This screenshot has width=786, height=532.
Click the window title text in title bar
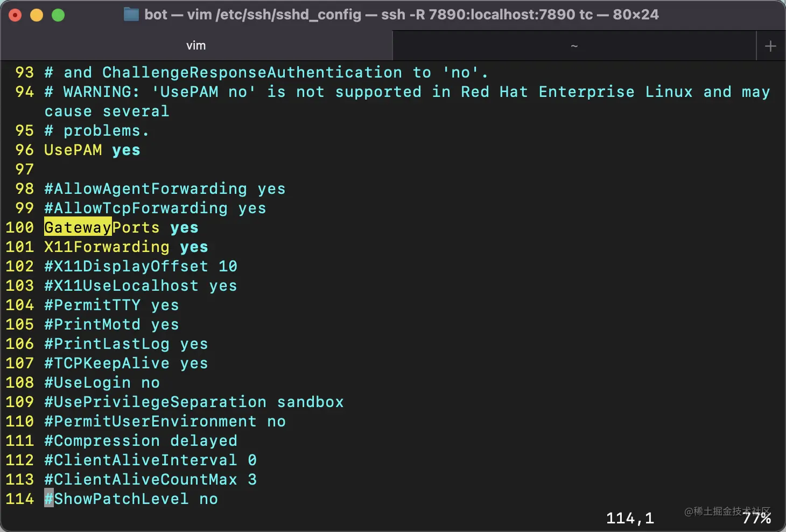coord(401,15)
